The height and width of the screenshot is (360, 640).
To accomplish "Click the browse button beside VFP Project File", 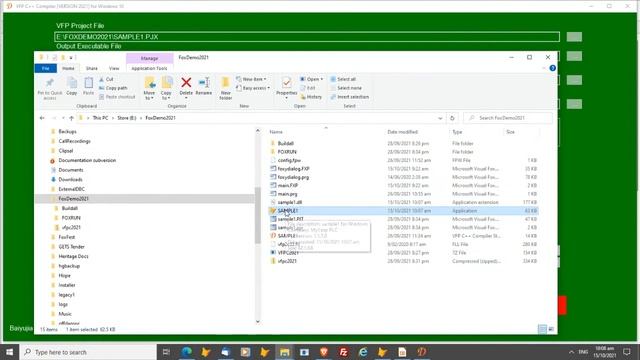I will tap(574, 37).
